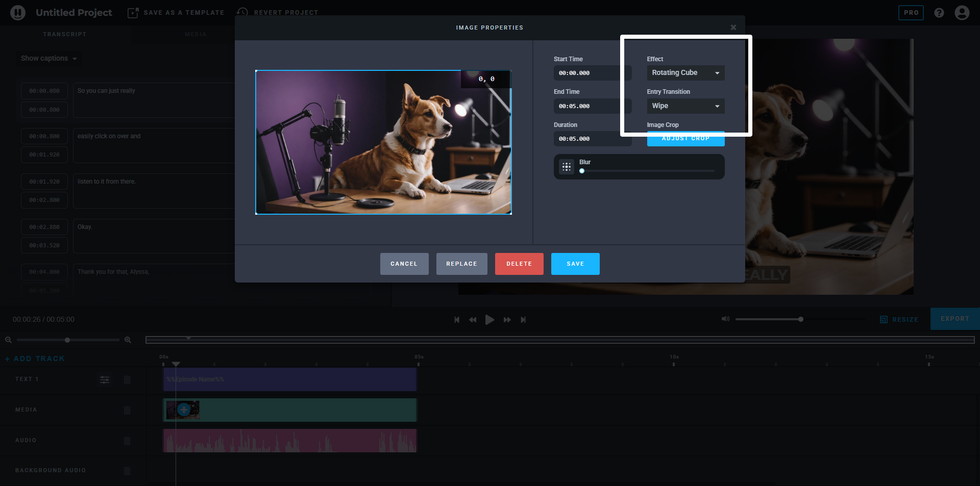The image size is (980, 486).
Task: Mute the volume speaker icon
Action: [x=725, y=319]
